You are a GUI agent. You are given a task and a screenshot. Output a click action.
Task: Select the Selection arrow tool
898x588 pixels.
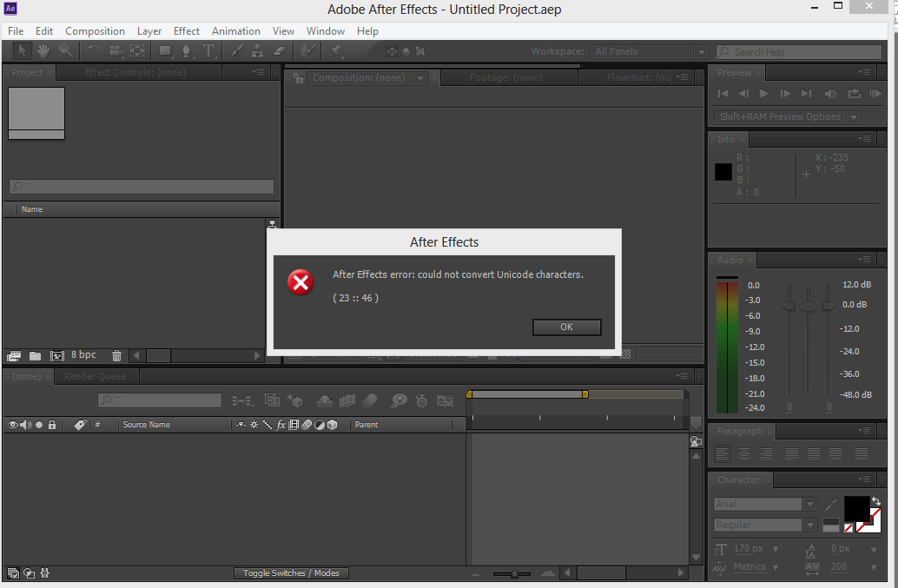[22, 51]
